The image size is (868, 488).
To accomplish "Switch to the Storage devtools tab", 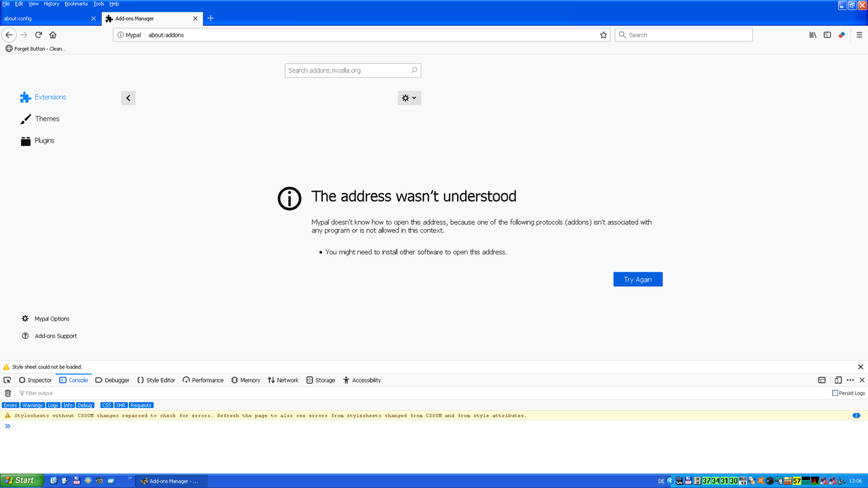I will [x=321, y=380].
